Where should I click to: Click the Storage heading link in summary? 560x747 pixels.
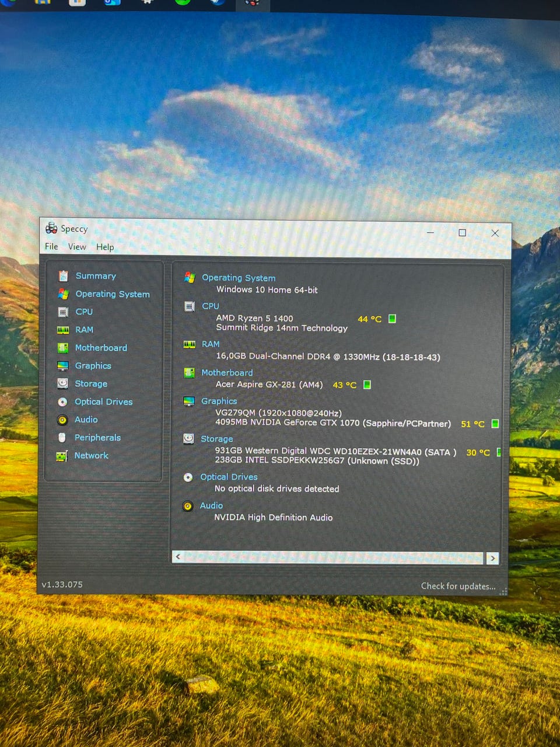216,439
